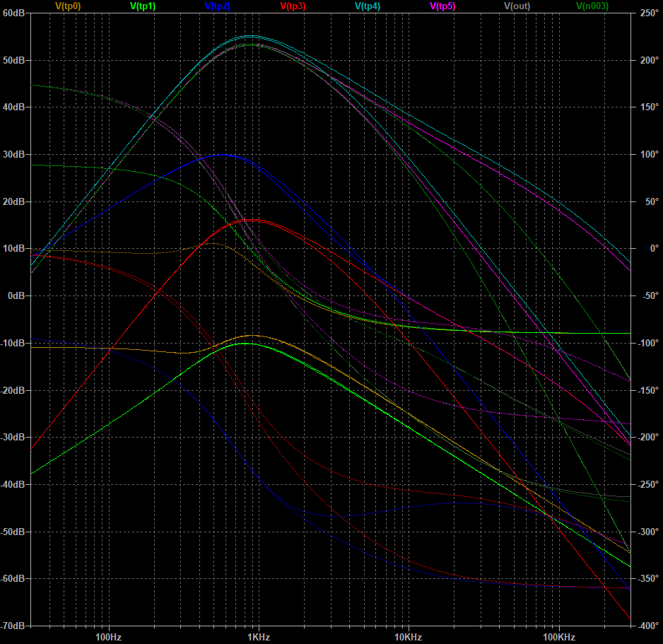Screen dimensions: 663x644
Task: Click the V(tp0) trace label
Action: 68,6
